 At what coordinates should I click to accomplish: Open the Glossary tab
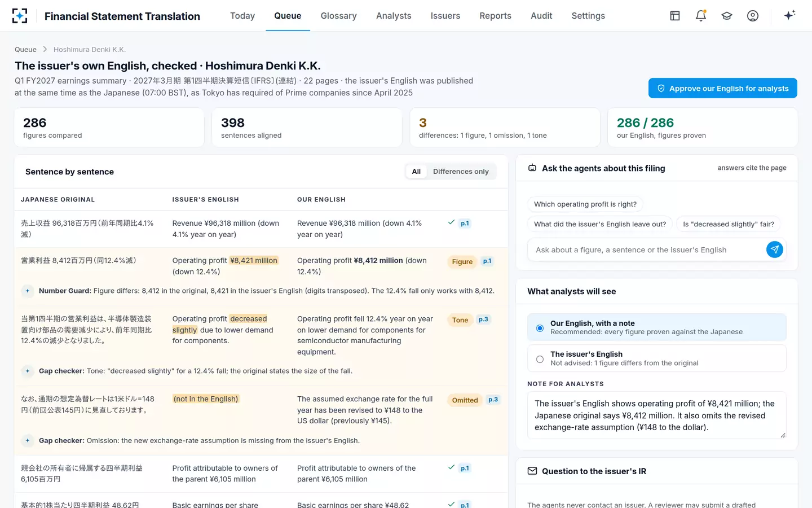click(x=338, y=16)
